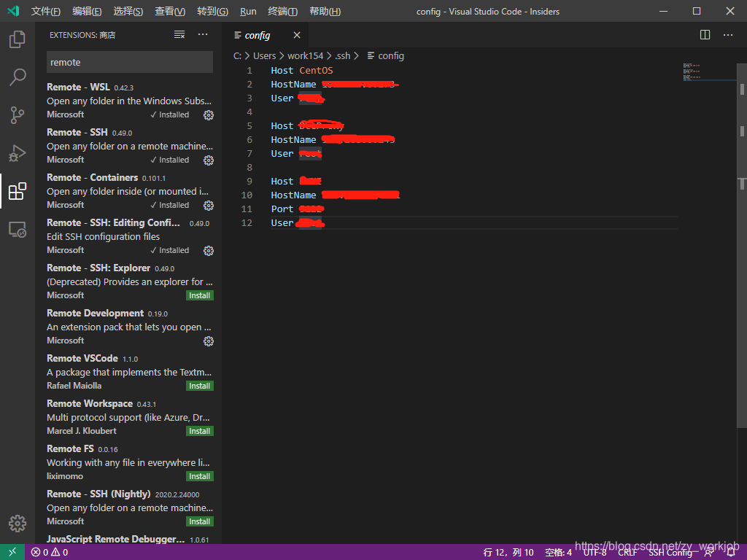Clear extensions search results icon
The height and width of the screenshot is (560, 747).
[179, 35]
